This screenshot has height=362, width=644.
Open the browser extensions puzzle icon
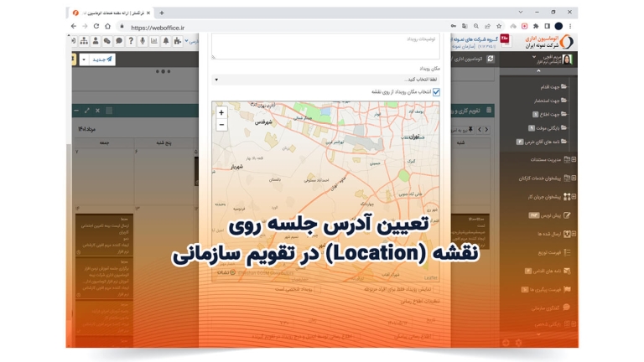536,26
